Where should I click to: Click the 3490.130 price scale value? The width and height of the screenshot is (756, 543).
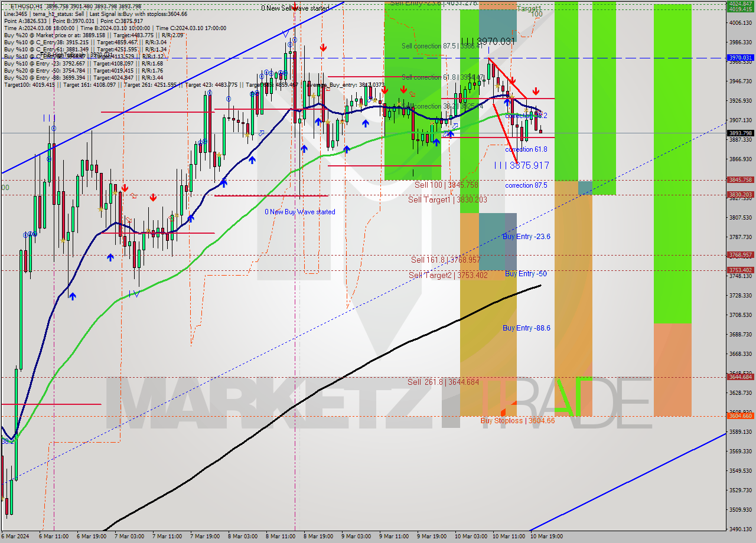point(741,529)
